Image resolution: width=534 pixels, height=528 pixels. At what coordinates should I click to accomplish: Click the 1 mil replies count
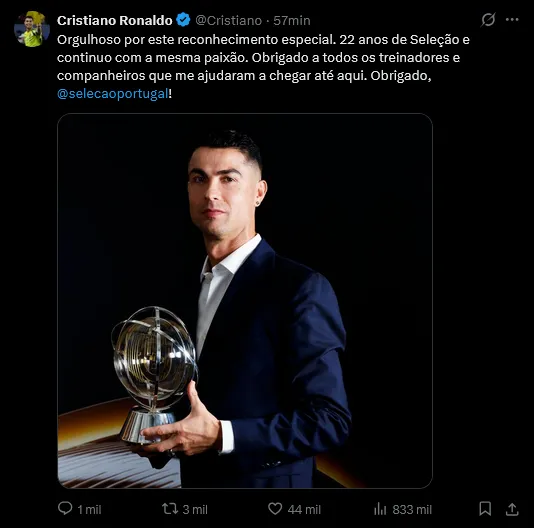pos(89,510)
